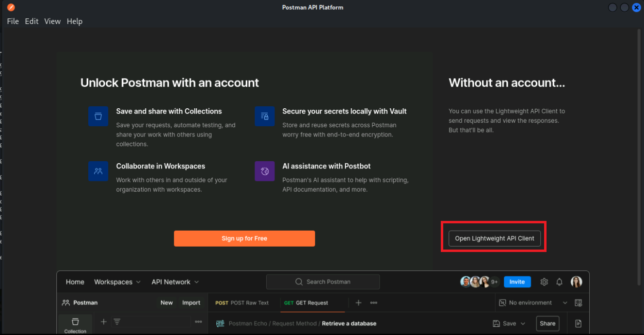Click the "Request Method" breadcrumb
Image resolution: width=644 pixels, height=335 pixels.
pyautogui.click(x=294, y=323)
